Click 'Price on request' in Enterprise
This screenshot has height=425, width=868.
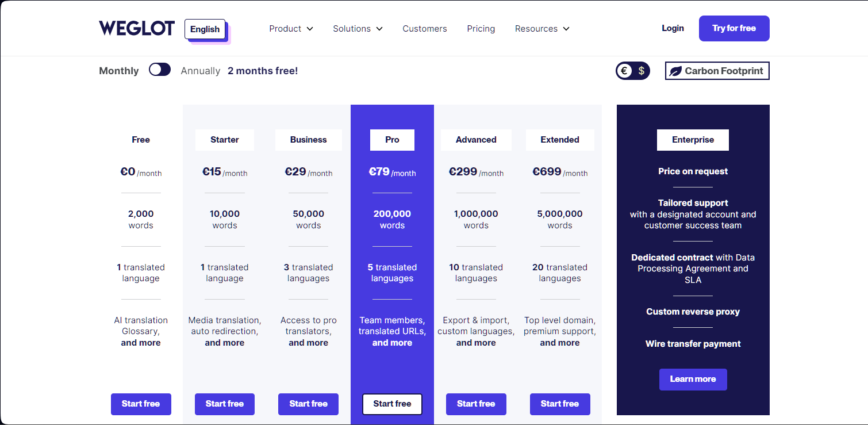(693, 171)
